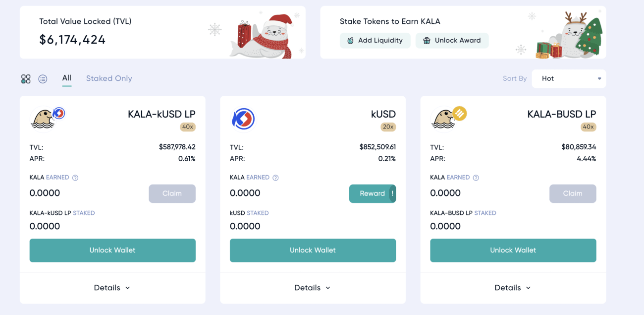Click Reward button in kUSD card
This screenshot has width=644, height=315.
(373, 193)
